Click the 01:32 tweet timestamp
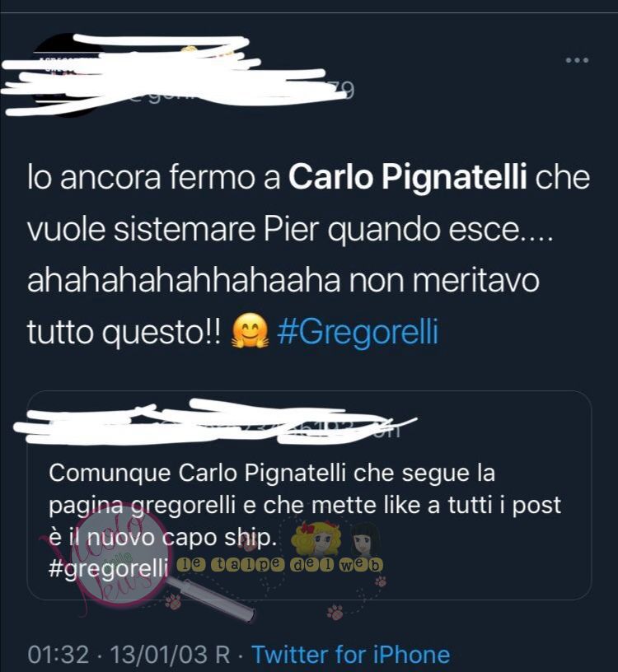This screenshot has width=618, height=672. tap(59, 655)
